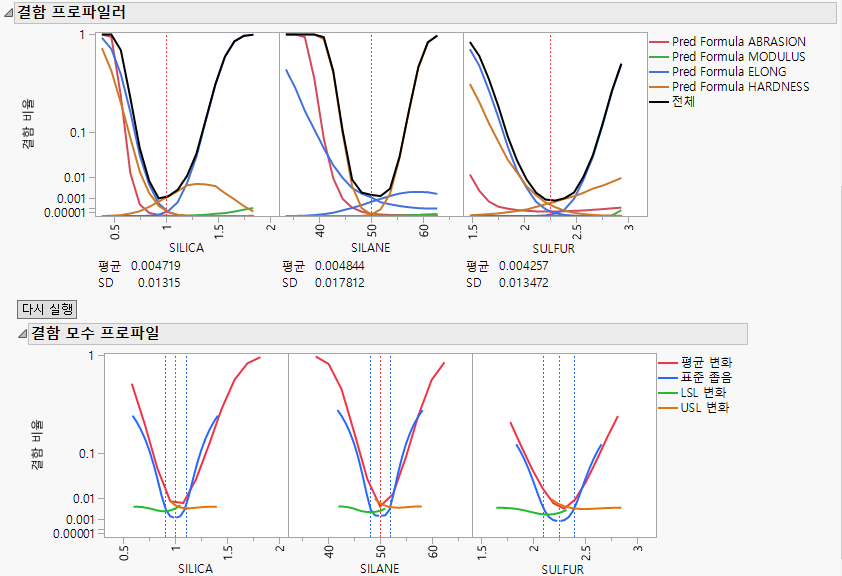Select the 평균 변화 legend label
Viewport: 842px width, 576px height.
(706, 362)
